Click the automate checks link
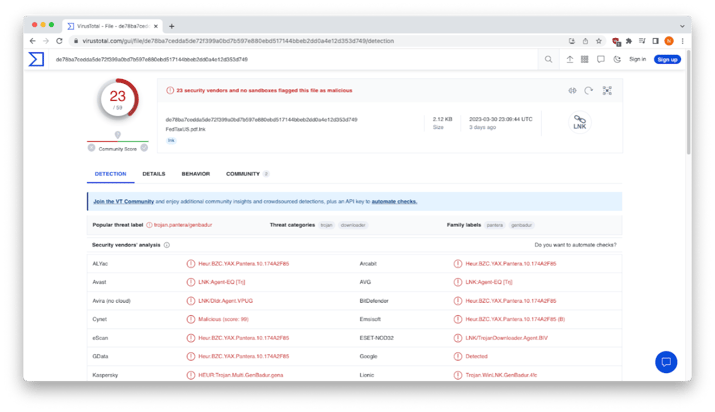 (394, 202)
